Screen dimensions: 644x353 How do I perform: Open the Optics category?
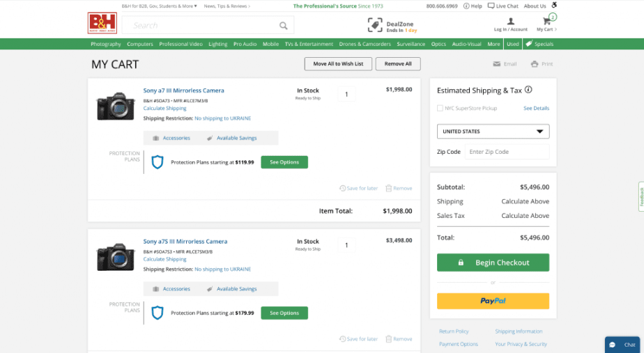coord(438,44)
